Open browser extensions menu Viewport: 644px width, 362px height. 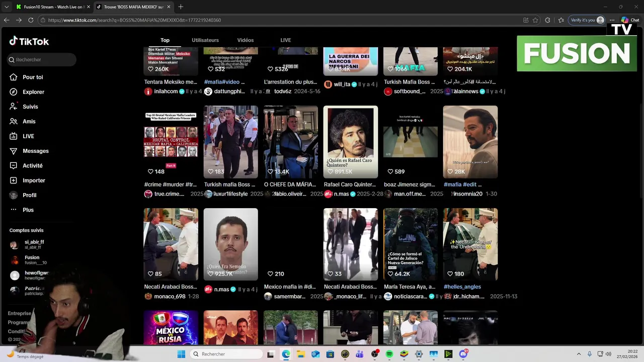548,20
